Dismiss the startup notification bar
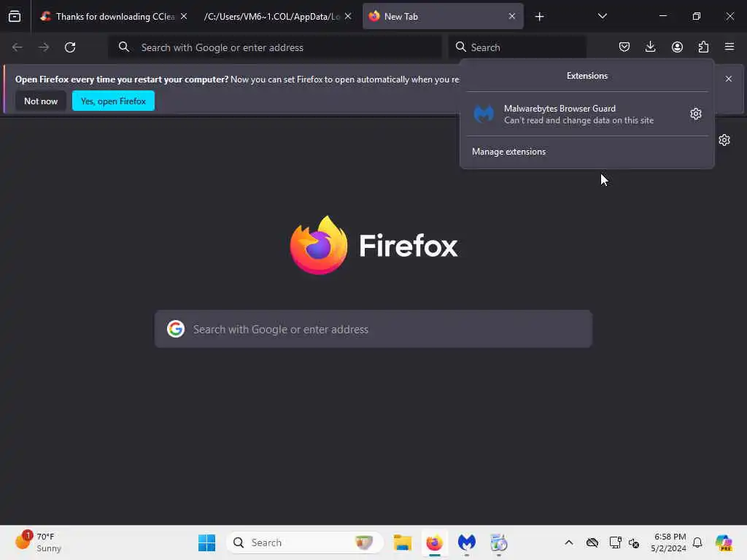 (x=729, y=79)
